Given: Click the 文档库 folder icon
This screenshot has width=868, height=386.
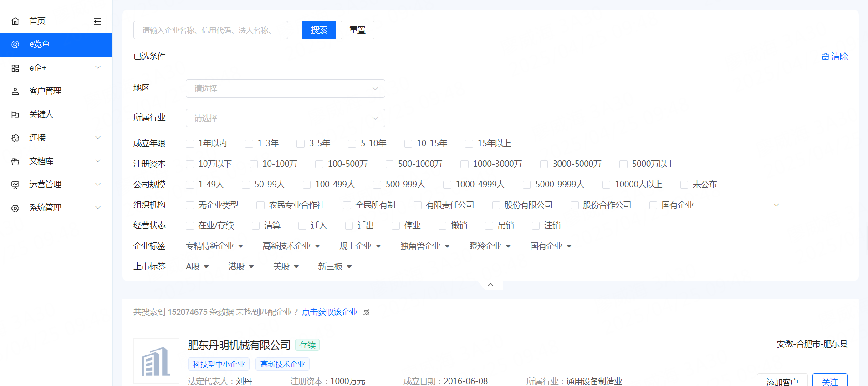Looking at the screenshot, I should click(15, 161).
